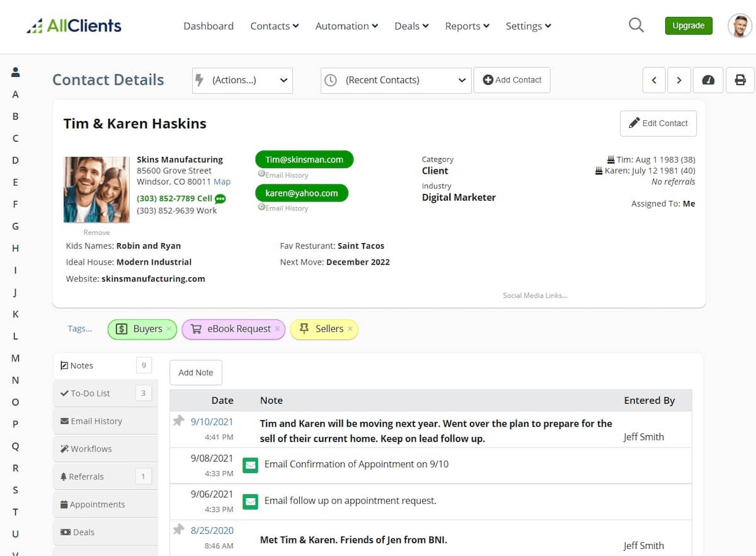
Task: Open the dashboard gauge icon button
Action: click(708, 80)
